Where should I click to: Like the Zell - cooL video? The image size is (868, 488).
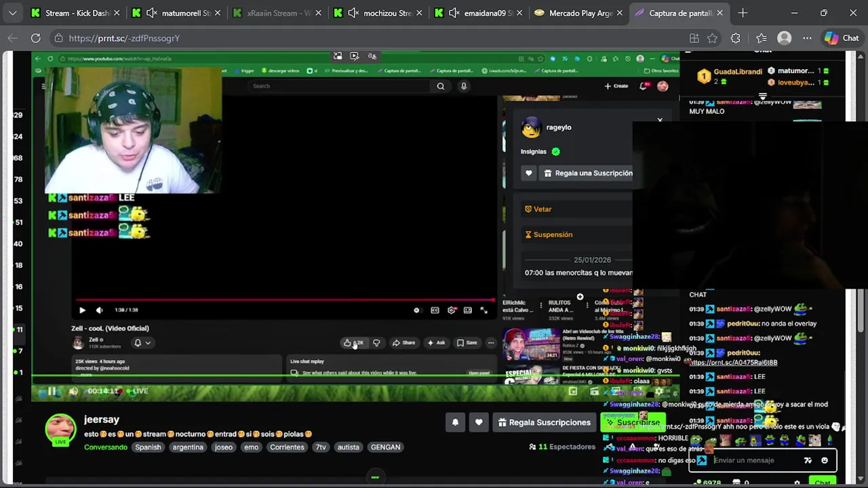point(353,343)
